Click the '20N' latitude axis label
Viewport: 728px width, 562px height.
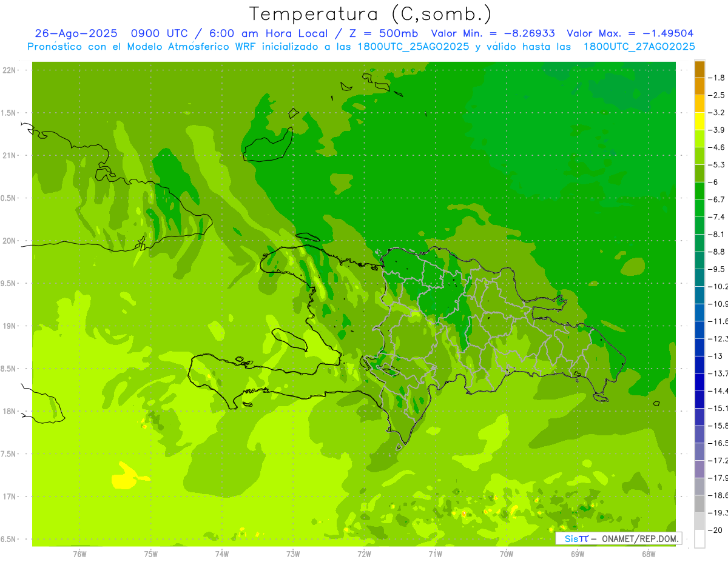tap(9, 241)
